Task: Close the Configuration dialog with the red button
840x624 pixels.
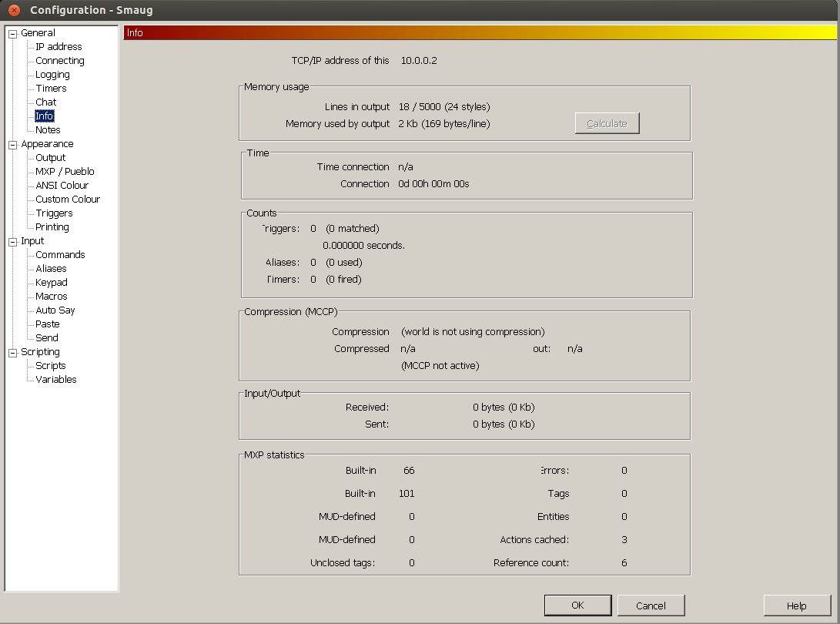Action: 15,10
